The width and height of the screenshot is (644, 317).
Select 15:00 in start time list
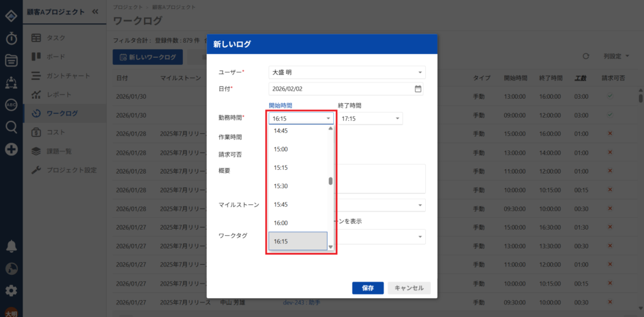click(x=280, y=150)
